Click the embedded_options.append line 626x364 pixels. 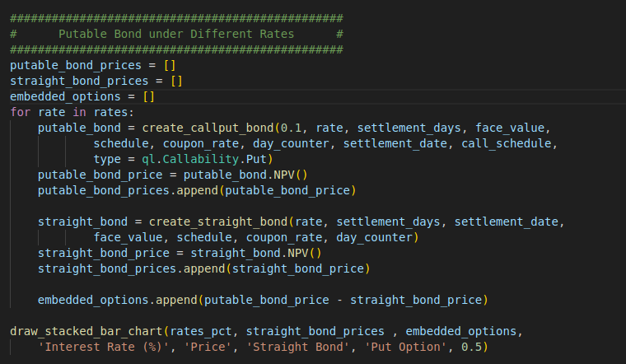point(263,301)
